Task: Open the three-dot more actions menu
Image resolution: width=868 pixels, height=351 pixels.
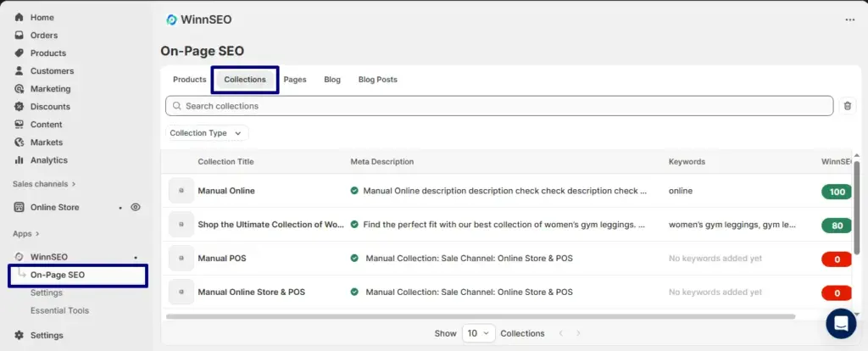Action: (849, 20)
